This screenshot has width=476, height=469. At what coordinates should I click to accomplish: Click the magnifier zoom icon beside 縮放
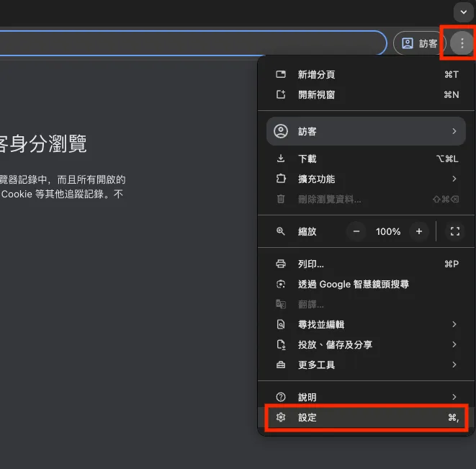point(281,231)
